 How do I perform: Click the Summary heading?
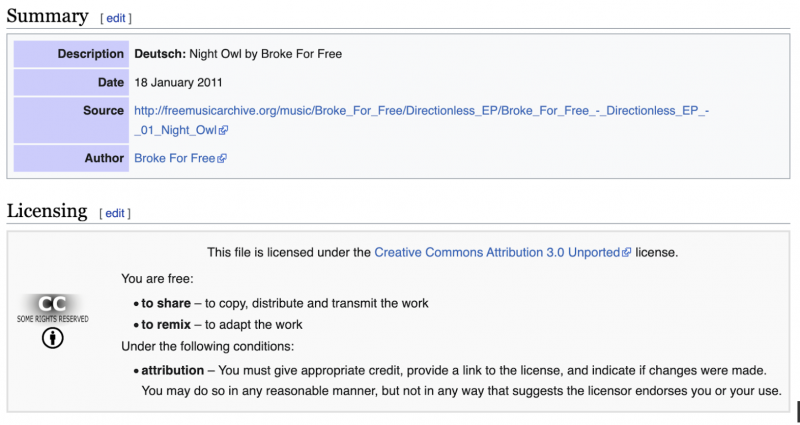click(x=47, y=16)
